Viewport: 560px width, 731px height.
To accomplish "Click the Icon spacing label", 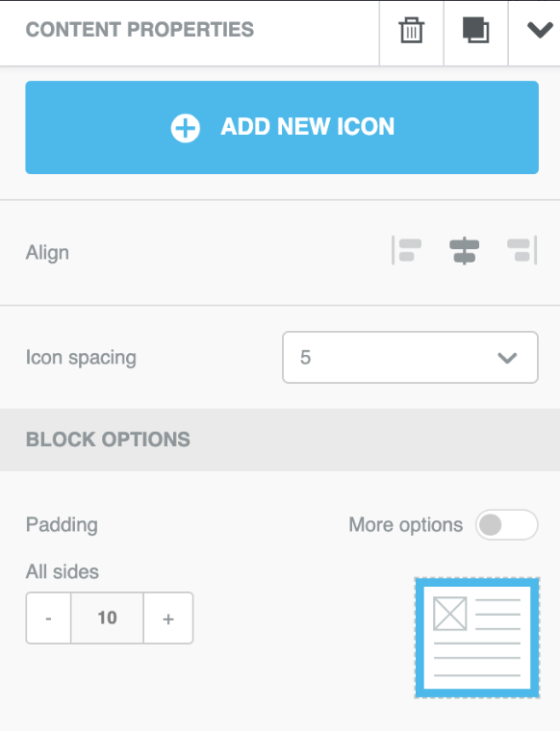I will [x=81, y=358].
